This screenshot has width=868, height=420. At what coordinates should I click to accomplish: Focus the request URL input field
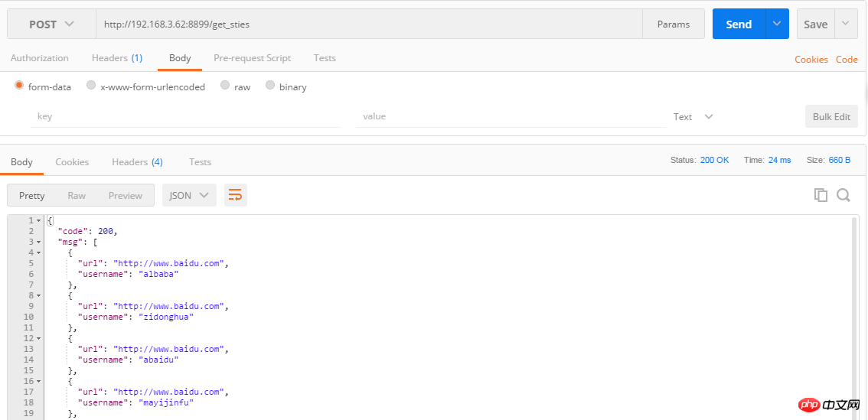click(369, 24)
